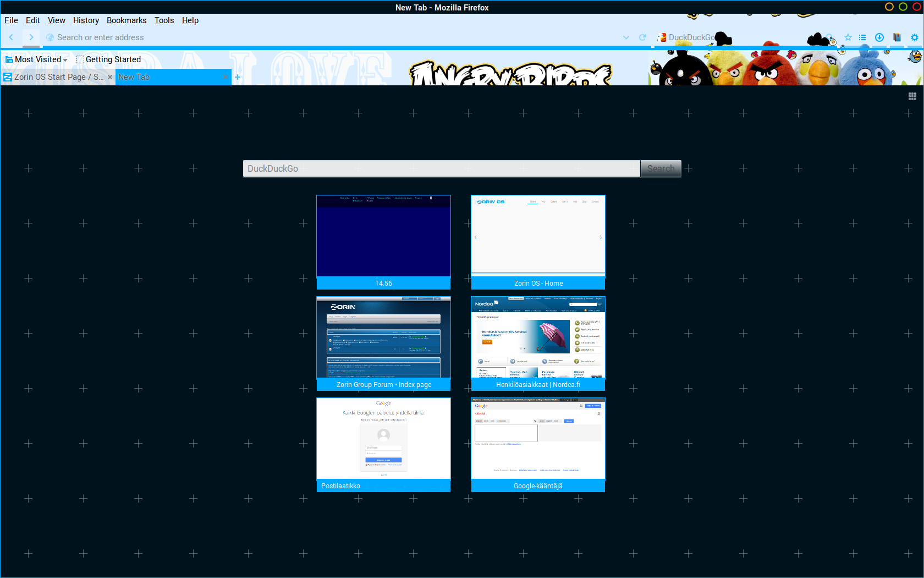Image resolution: width=924 pixels, height=578 pixels.
Task: Open the Bookmarks menu
Action: click(x=127, y=20)
